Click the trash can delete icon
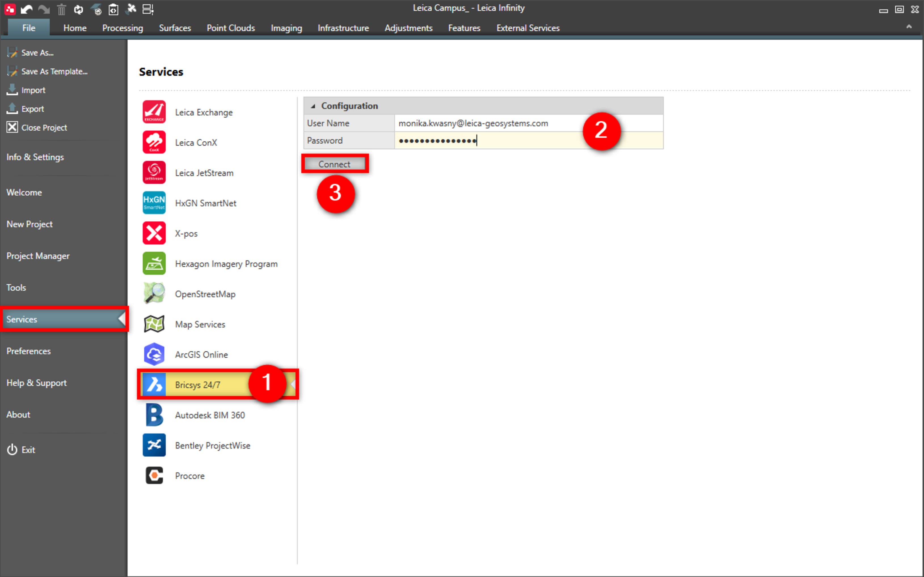This screenshot has width=924, height=577. coord(61,9)
